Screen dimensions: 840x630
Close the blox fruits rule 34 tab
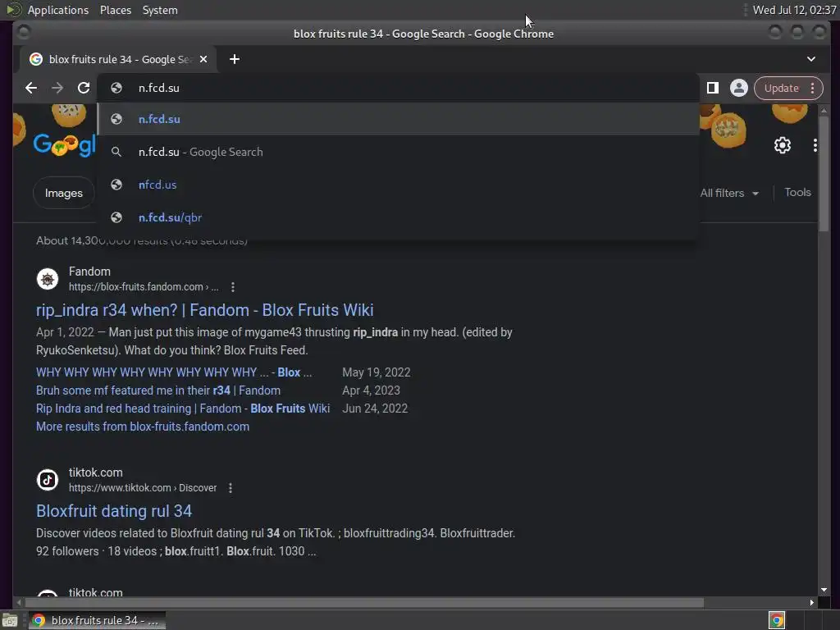203,59
